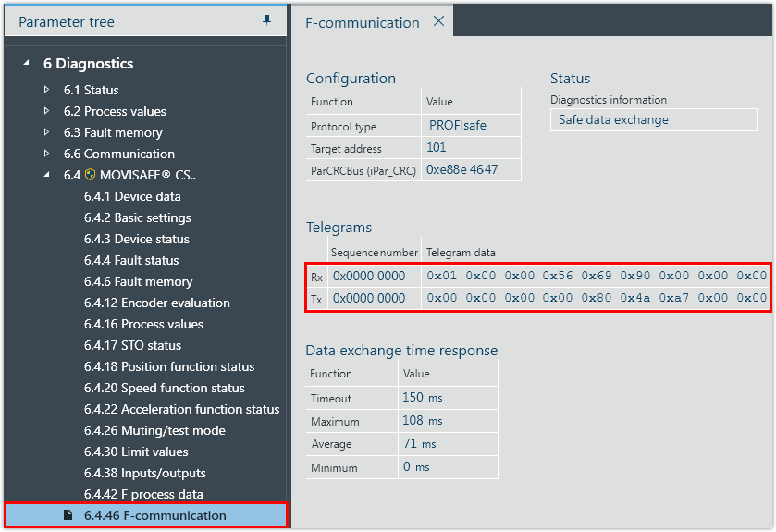This screenshot has height=532, width=776.
Task: Click the Target address value 101
Action: tap(437, 148)
